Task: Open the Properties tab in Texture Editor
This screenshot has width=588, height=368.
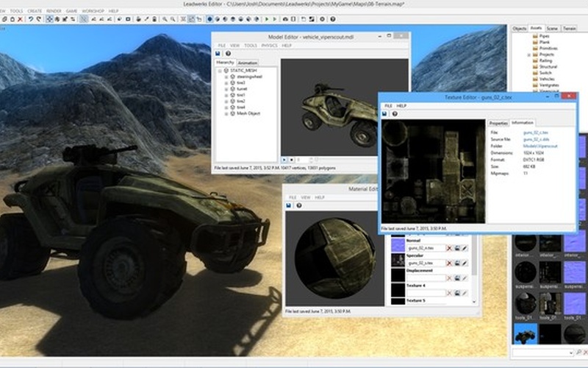Action: [498, 123]
